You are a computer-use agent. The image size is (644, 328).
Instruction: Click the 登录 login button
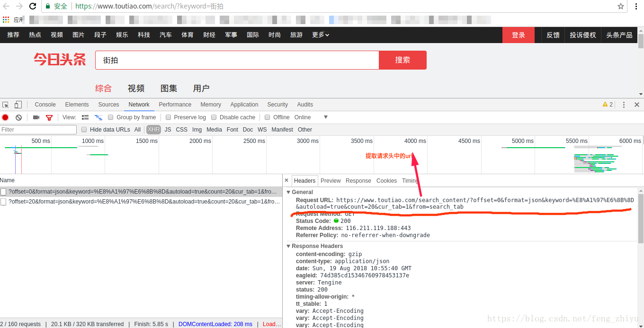518,35
